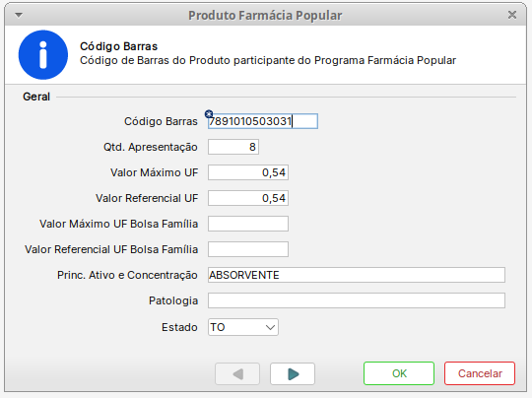Expand the Estado dropdown showing TO

click(x=243, y=327)
